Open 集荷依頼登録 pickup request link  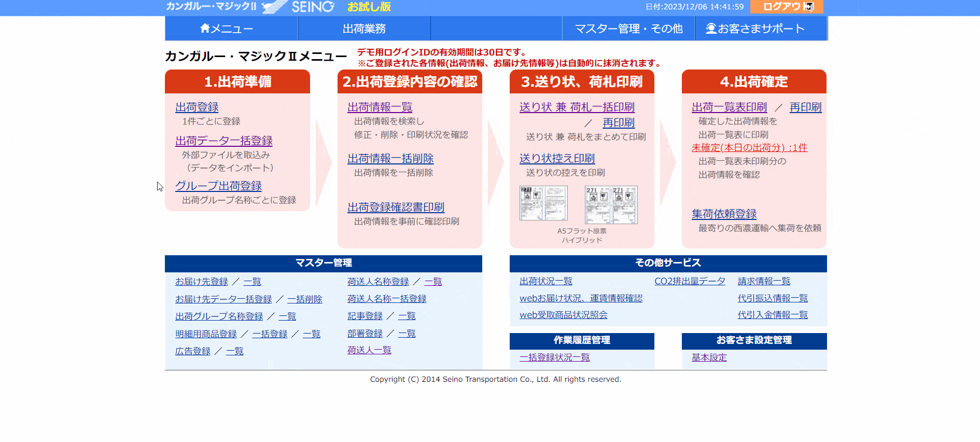pos(724,214)
